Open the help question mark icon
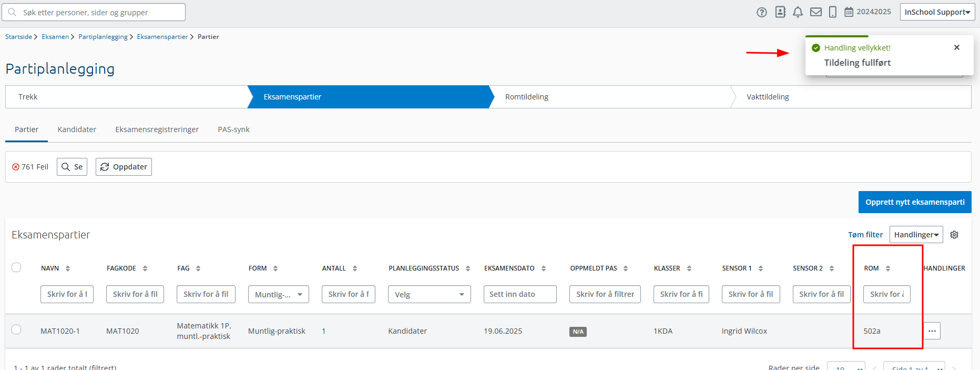 pos(761,12)
